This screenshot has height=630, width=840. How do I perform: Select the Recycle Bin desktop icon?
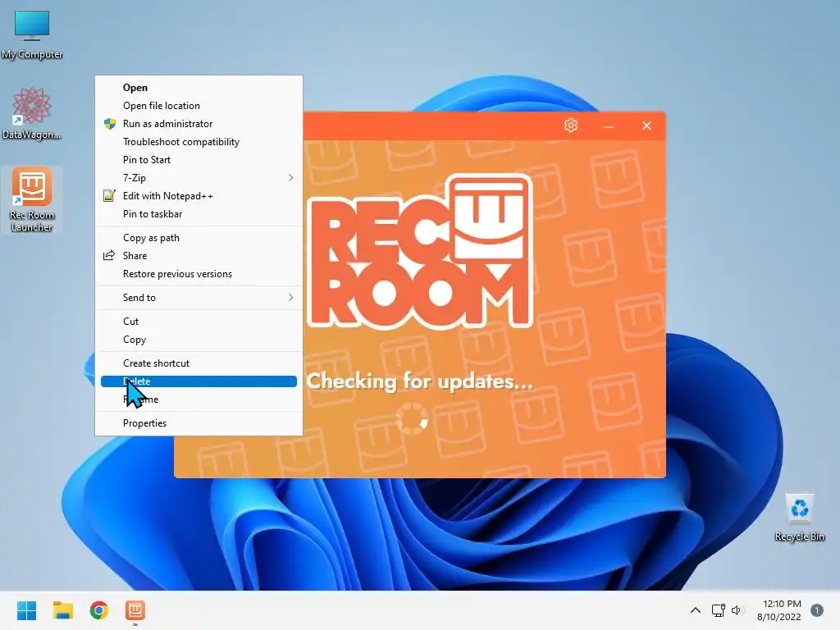coord(799,517)
